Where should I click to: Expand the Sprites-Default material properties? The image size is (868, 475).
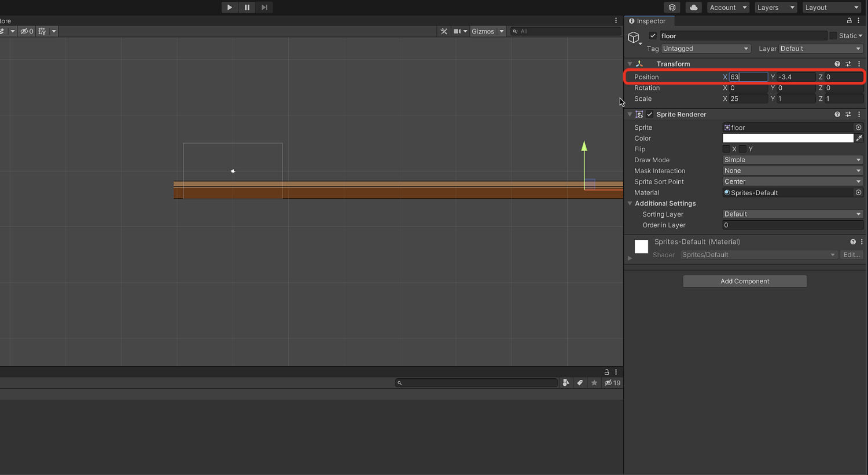pyautogui.click(x=630, y=258)
